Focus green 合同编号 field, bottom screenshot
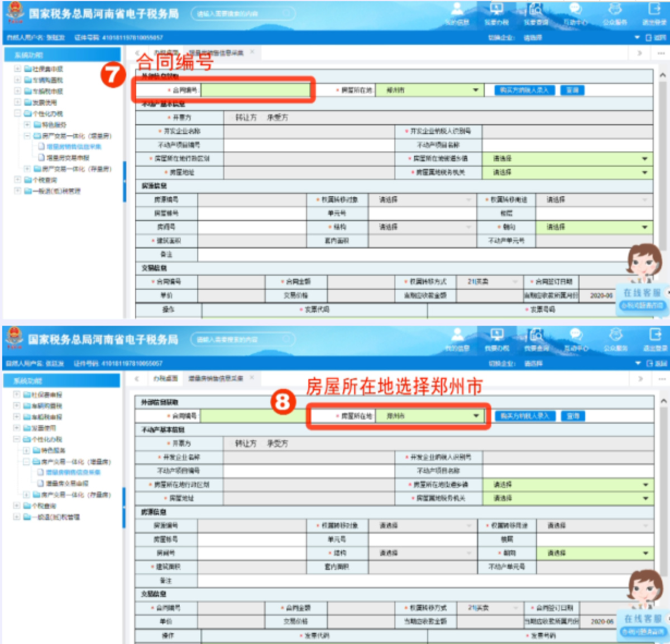The image size is (670, 644). (x=254, y=416)
